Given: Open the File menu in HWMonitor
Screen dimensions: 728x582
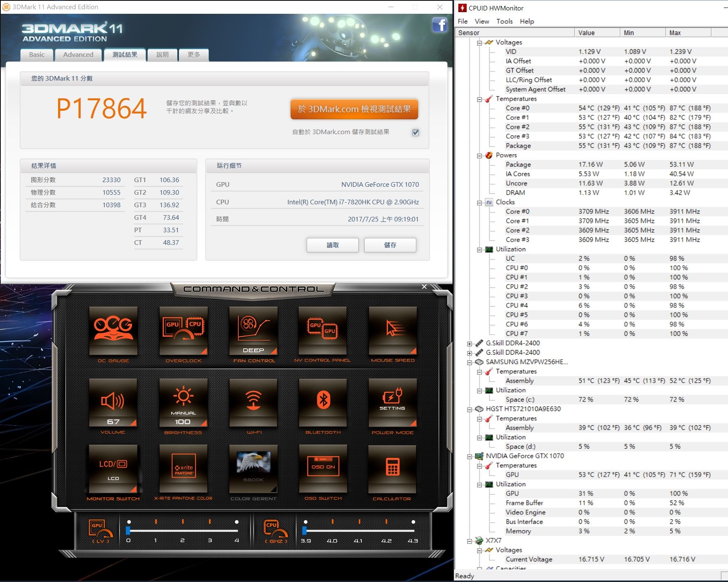Looking at the screenshot, I should [463, 21].
